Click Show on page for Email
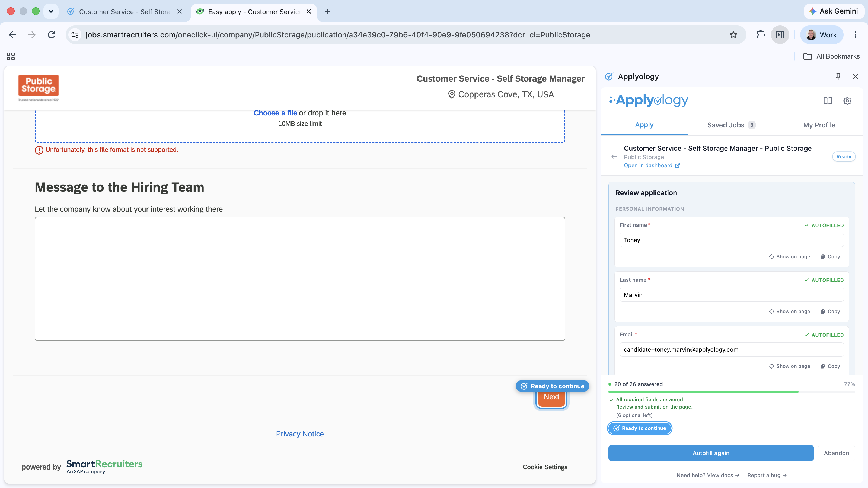868x488 pixels. coord(790,366)
